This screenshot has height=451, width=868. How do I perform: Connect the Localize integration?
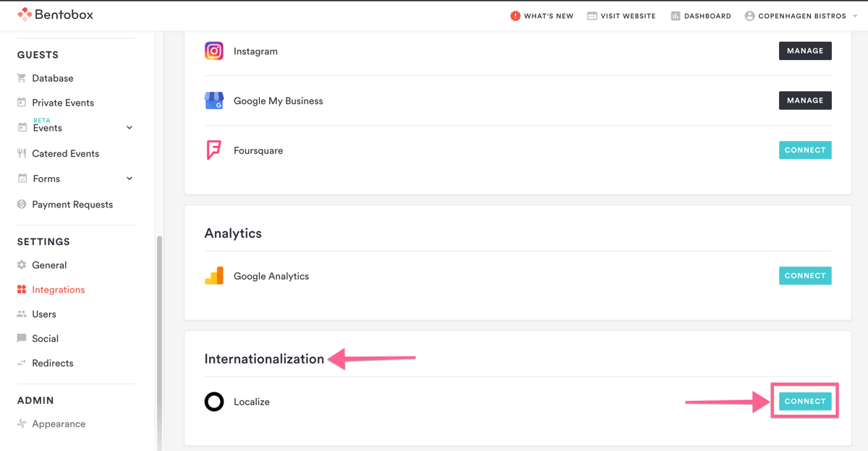805,401
